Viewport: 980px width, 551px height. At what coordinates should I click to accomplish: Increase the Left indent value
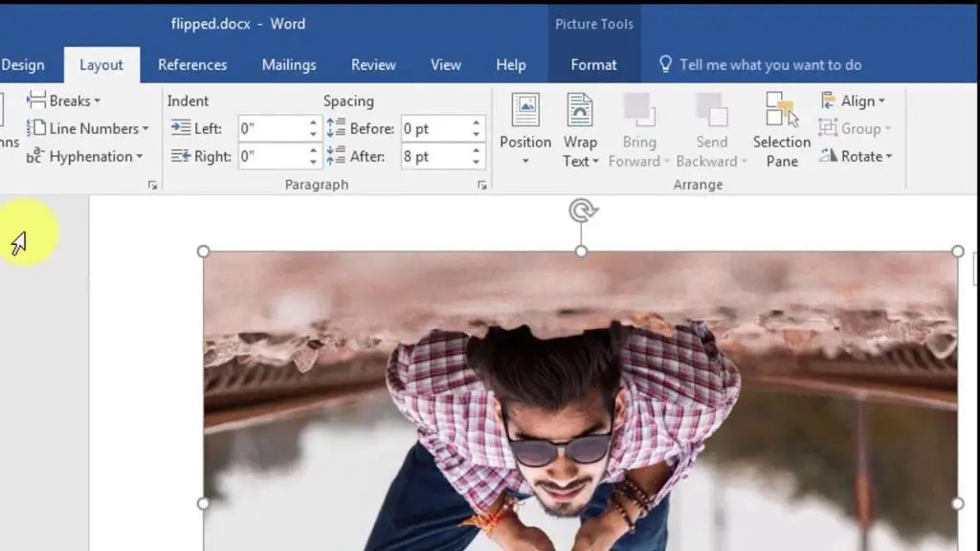tap(313, 122)
